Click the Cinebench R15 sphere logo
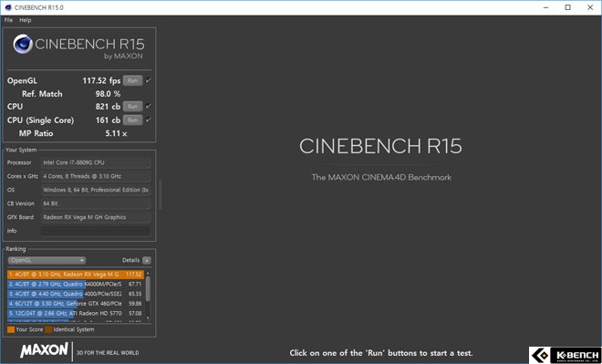602x364 pixels. tap(23, 44)
